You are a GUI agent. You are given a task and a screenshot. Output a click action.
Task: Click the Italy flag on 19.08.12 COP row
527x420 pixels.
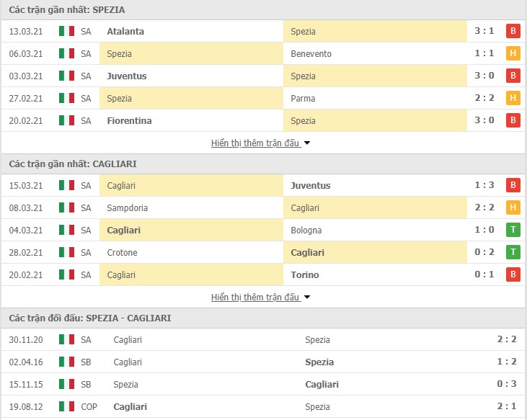tap(66, 406)
